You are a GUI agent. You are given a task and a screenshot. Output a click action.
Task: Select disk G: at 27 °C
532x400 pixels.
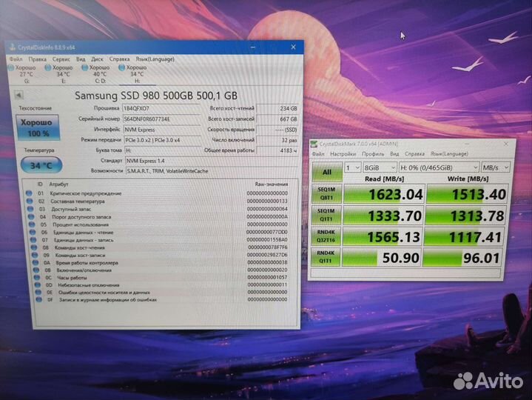(x=23, y=74)
